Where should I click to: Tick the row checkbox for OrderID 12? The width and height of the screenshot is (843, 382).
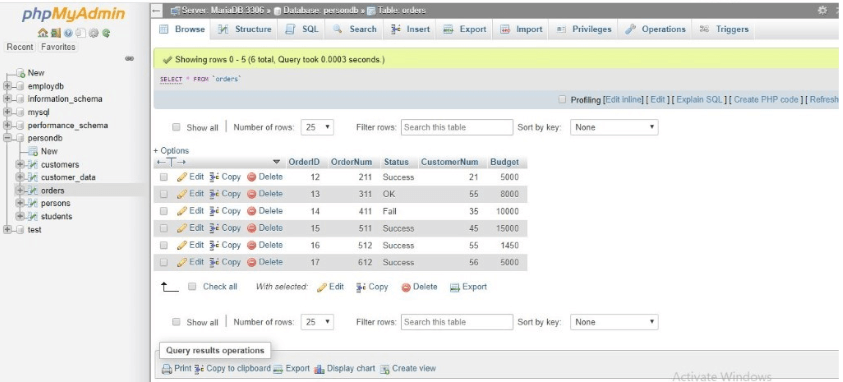tap(164, 177)
